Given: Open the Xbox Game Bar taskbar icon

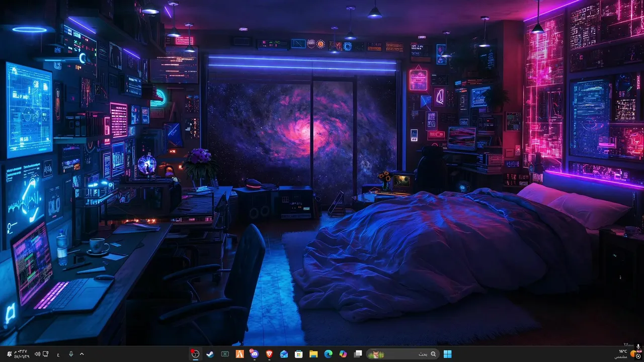Looking at the screenshot, I should pos(225,354).
